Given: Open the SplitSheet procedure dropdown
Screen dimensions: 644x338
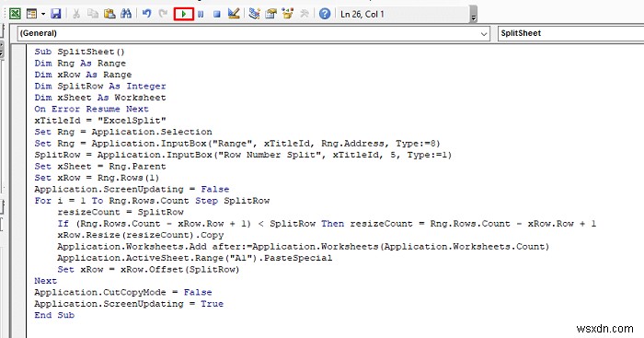Looking at the screenshot, I should 570,33.
